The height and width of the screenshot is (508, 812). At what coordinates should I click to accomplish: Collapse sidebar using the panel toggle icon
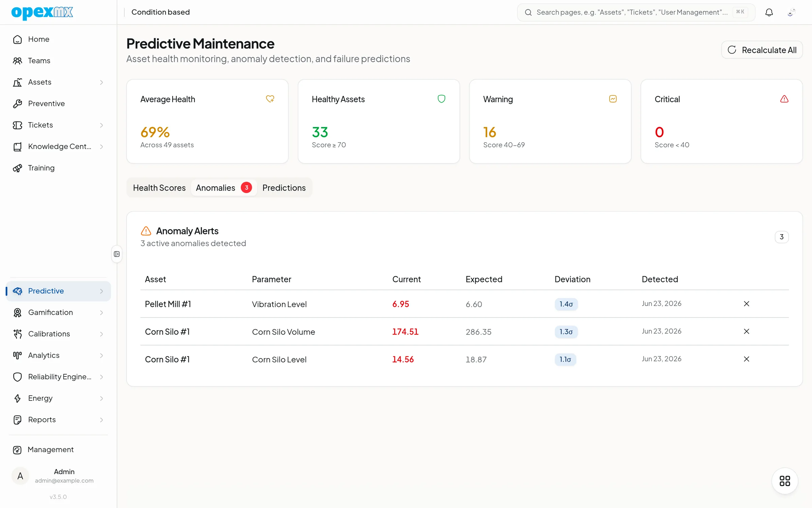click(x=117, y=254)
